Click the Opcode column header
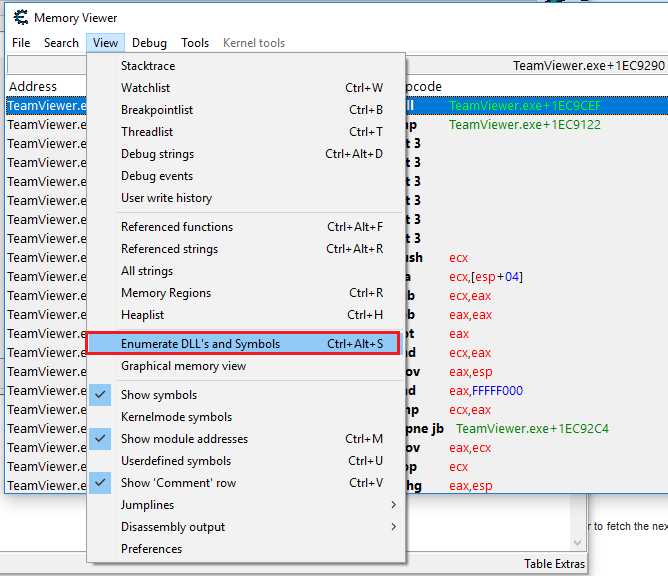The width and height of the screenshot is (668, 576). coord(423,86)
